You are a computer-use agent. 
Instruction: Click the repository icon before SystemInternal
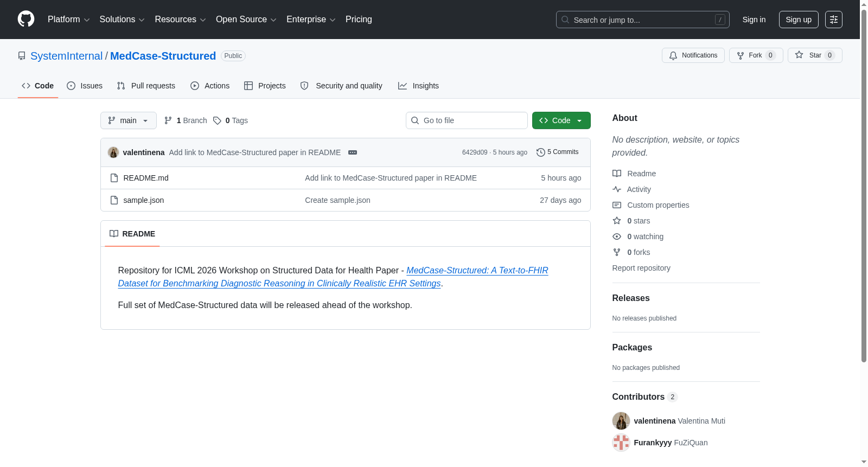(x=22, y=56)
